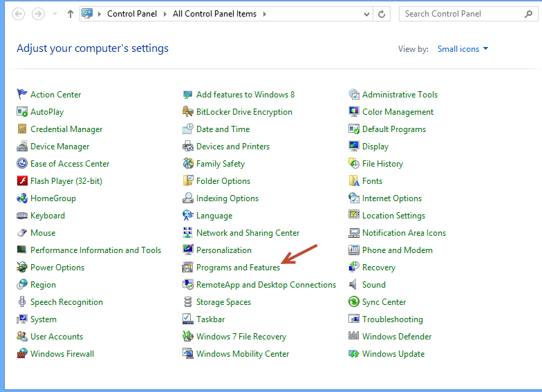Open the Display link
This screenshot has height=392, width=542.
[375, 147]
